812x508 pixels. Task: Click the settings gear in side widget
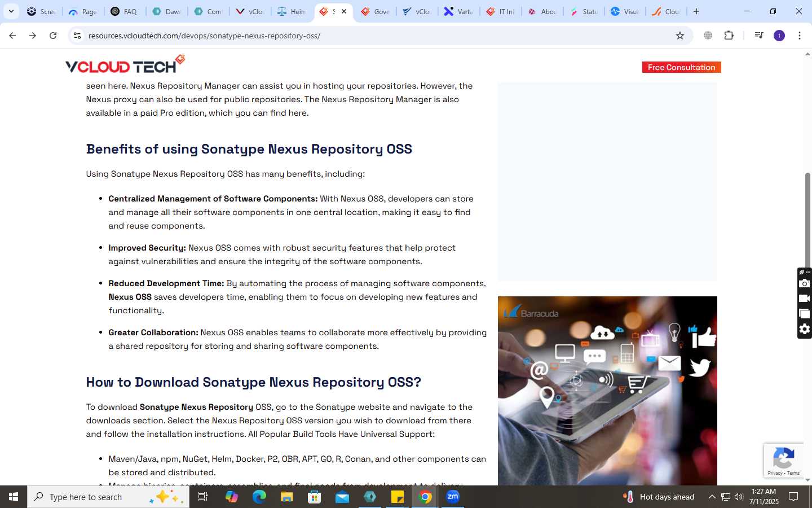pos(805,329)
